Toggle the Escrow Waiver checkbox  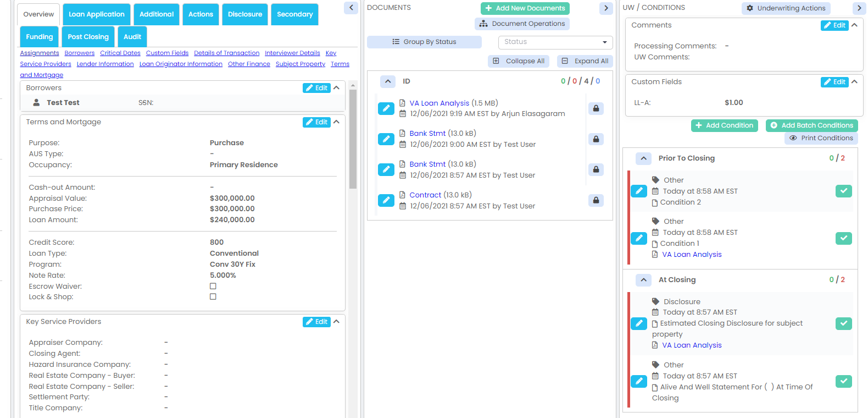click(213, 286)
